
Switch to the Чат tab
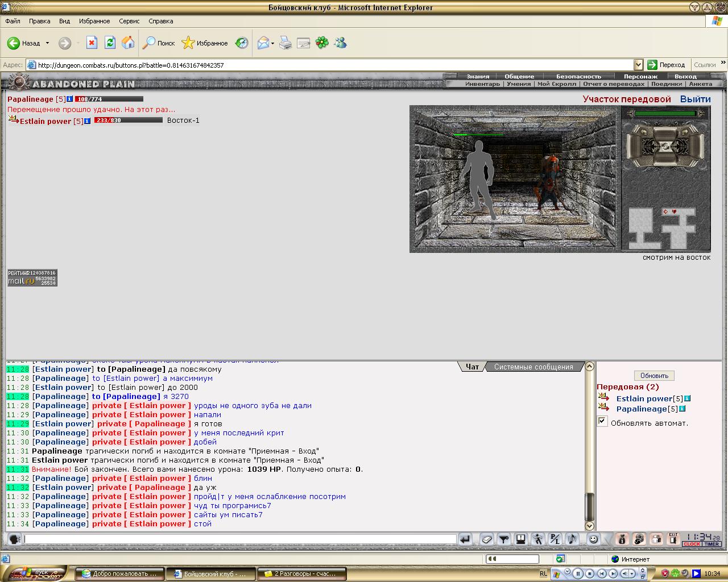pyautogui.click(x=473, y=367)
